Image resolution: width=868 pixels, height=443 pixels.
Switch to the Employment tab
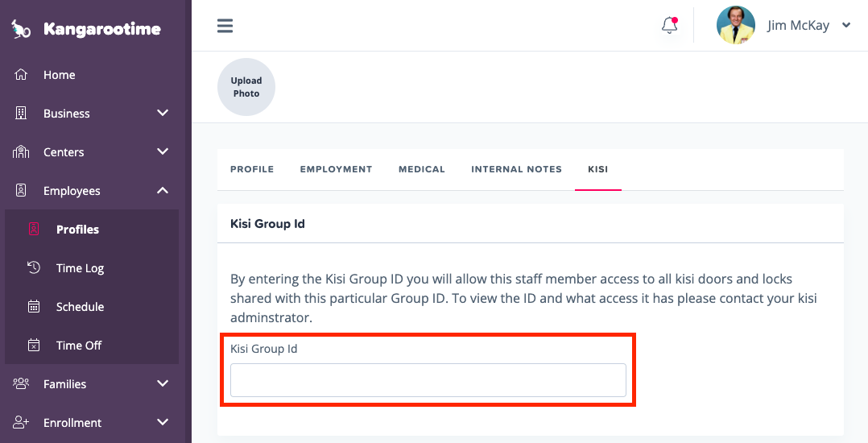click(336, 169)
